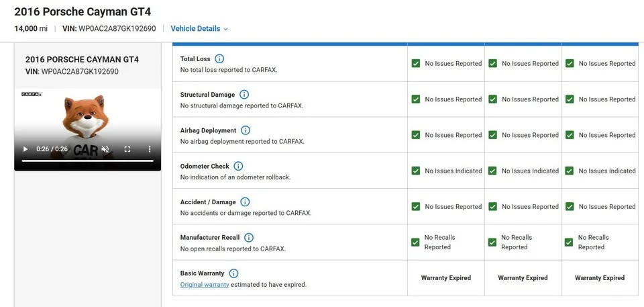This screenshot has height=307, width=644.
Task: Open the Basic Warranty info icon
Action: coord(233,273)
